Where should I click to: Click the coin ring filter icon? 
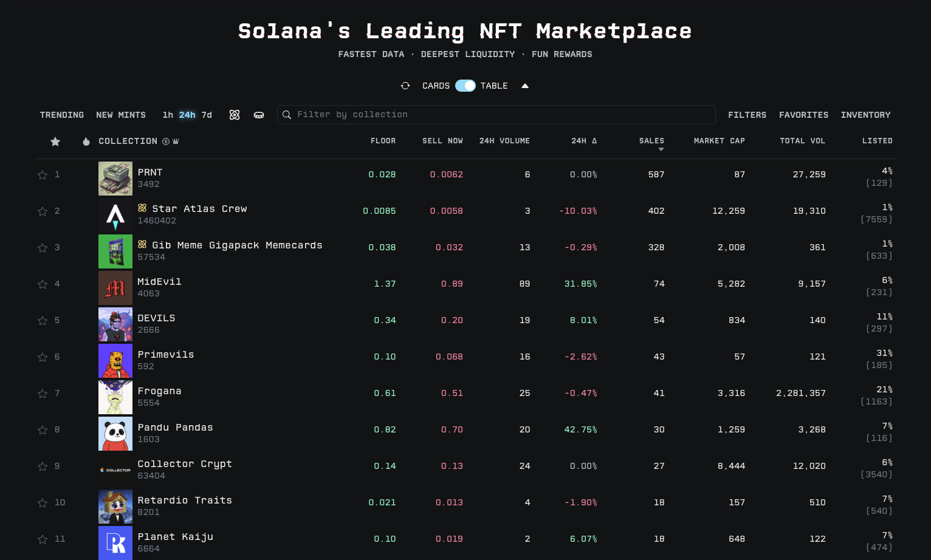pos(259,115)
